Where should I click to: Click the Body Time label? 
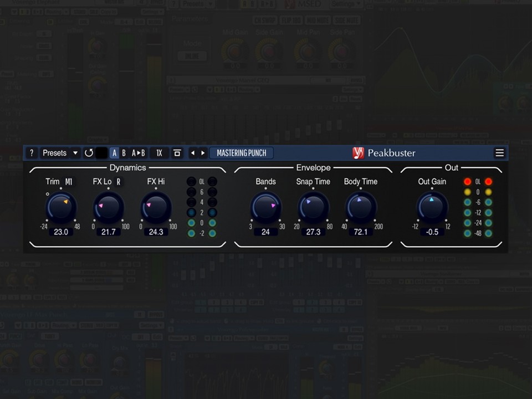tap(361, 182)
